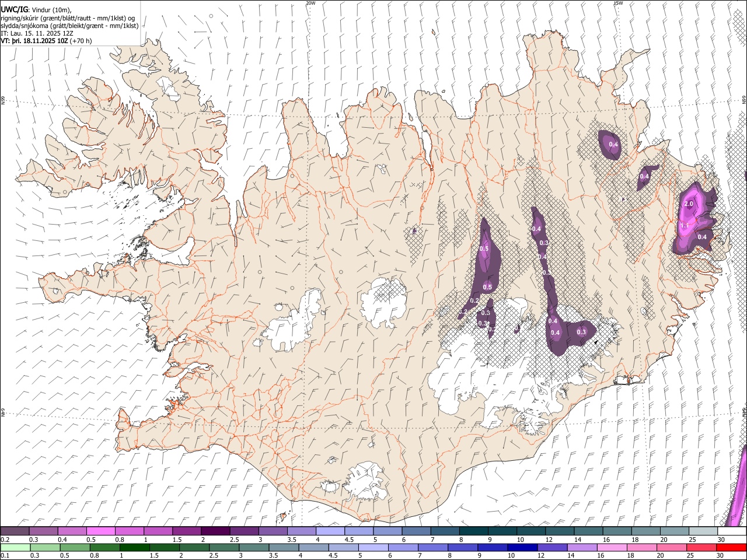Click the '0.1' label under the bottom legend row

[5, 556]
